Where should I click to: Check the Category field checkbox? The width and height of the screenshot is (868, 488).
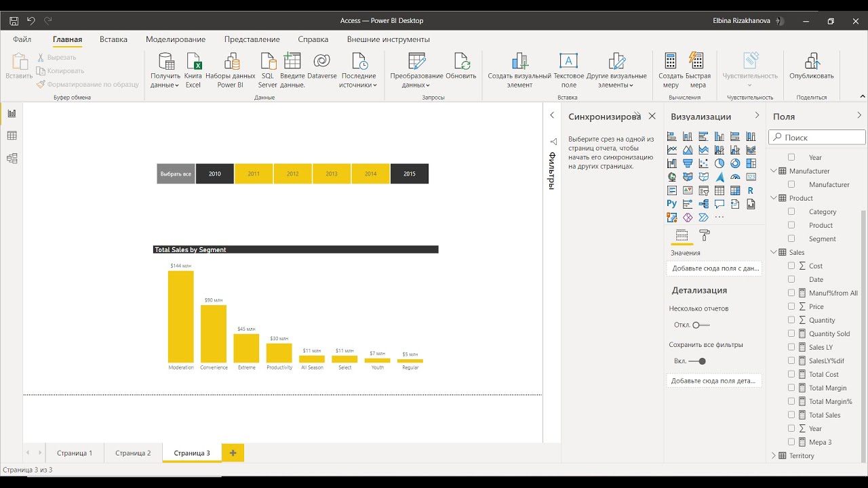pos(791,211)
